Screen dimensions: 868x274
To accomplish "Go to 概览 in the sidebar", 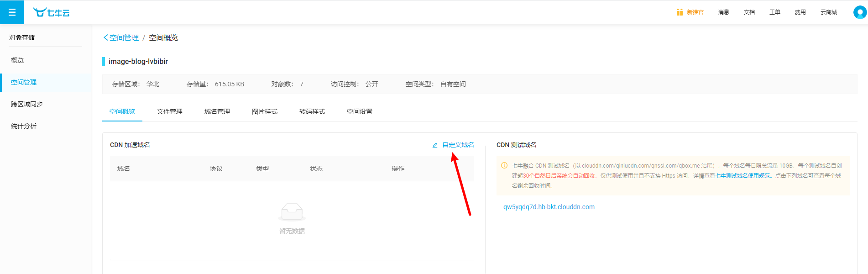I will (x=17, y=60).
